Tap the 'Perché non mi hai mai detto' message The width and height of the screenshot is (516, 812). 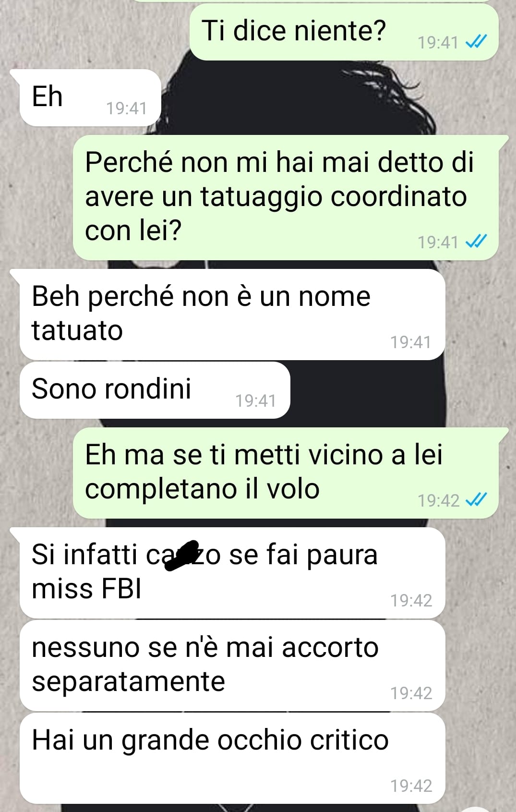[286, 198]
